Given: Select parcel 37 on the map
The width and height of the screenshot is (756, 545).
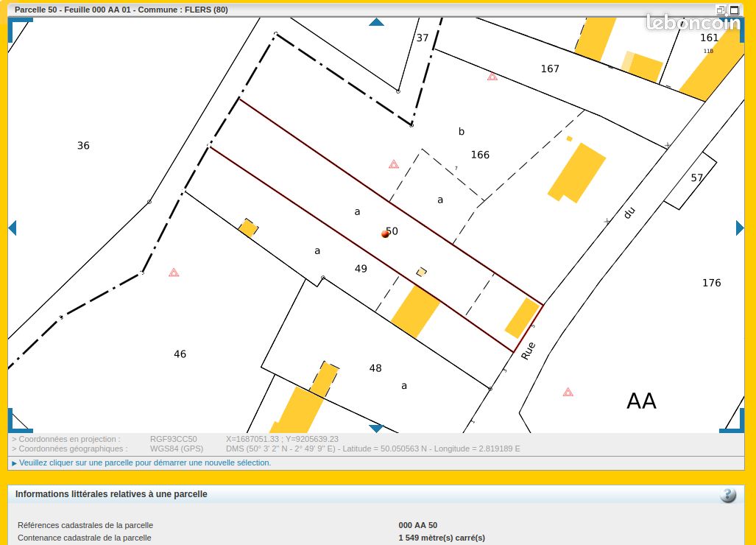Looking at the screenshot, I should pos(423,38).
